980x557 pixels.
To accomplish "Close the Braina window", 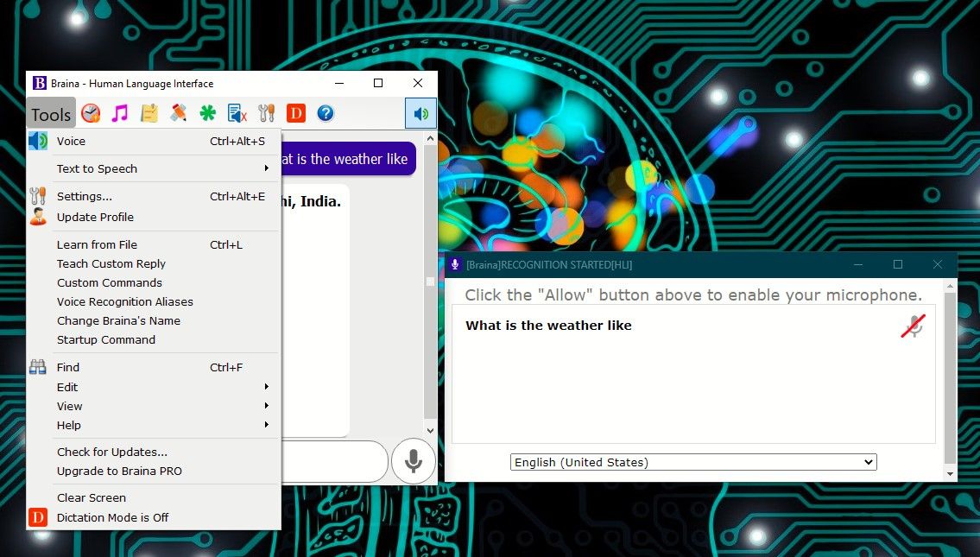I will pyautogui.click(x=418, y=83).
